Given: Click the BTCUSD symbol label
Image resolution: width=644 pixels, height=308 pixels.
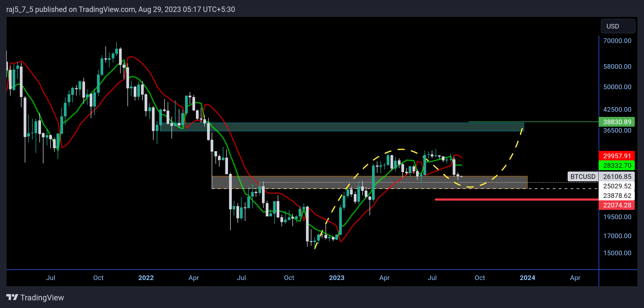Looking at the screenshot, I should point(583,176).
